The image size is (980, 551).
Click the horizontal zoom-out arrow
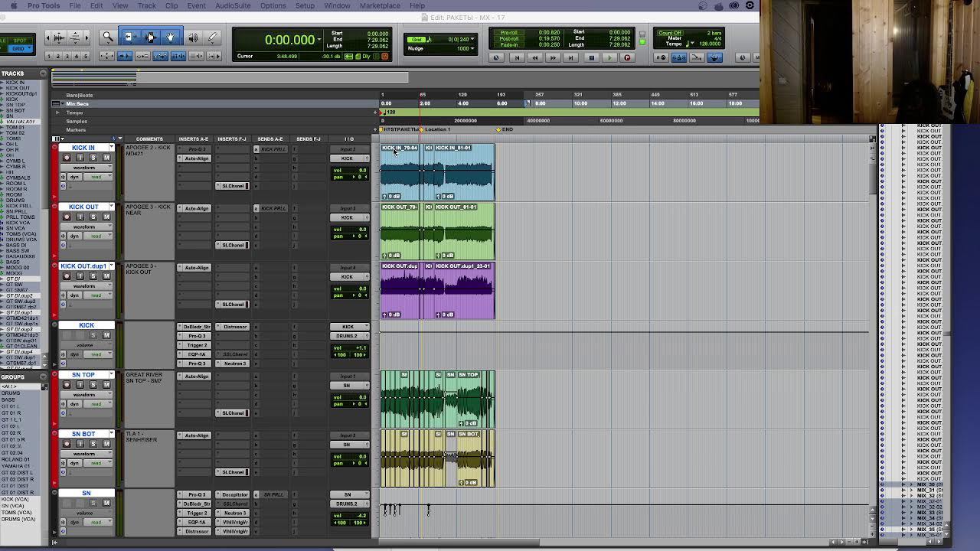tap(50, 37)
